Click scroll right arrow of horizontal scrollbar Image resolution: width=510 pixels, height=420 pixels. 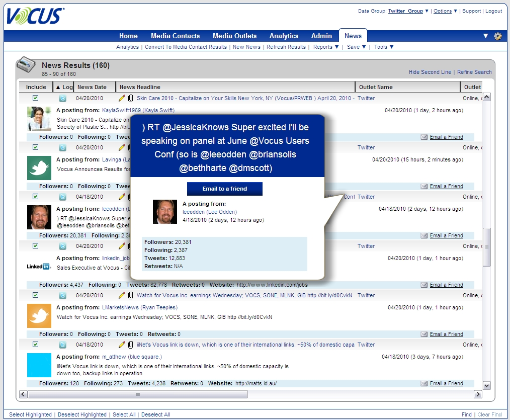(478, 394)
